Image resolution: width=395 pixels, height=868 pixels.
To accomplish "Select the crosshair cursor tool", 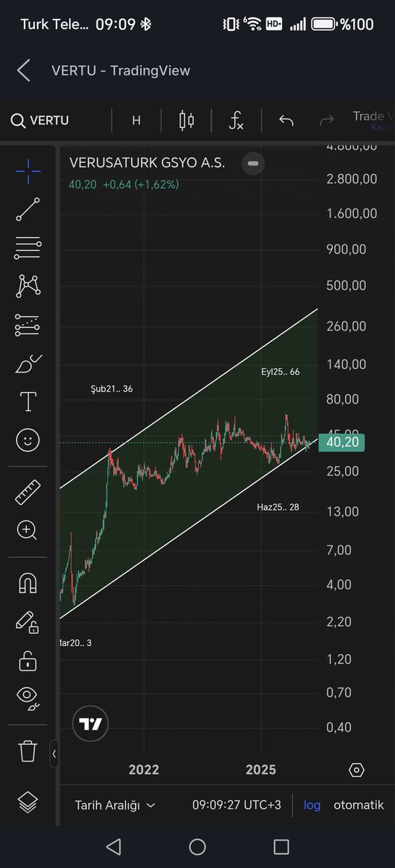I will pyautogui.click(x=28, y=171).
